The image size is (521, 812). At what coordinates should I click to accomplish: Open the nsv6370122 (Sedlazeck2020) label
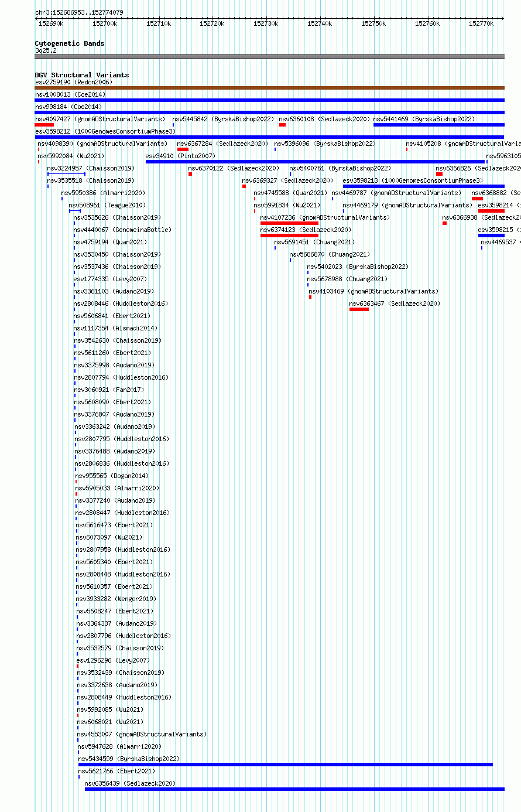(x=234, y=168)
